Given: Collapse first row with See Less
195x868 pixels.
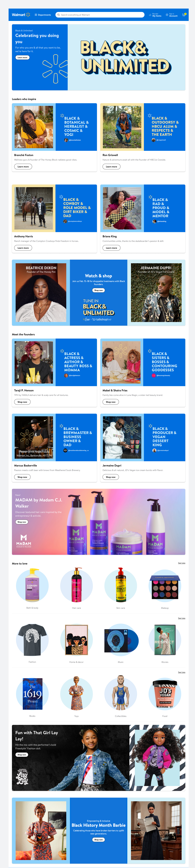Looking at the screenshot, I should click(181, 563).
